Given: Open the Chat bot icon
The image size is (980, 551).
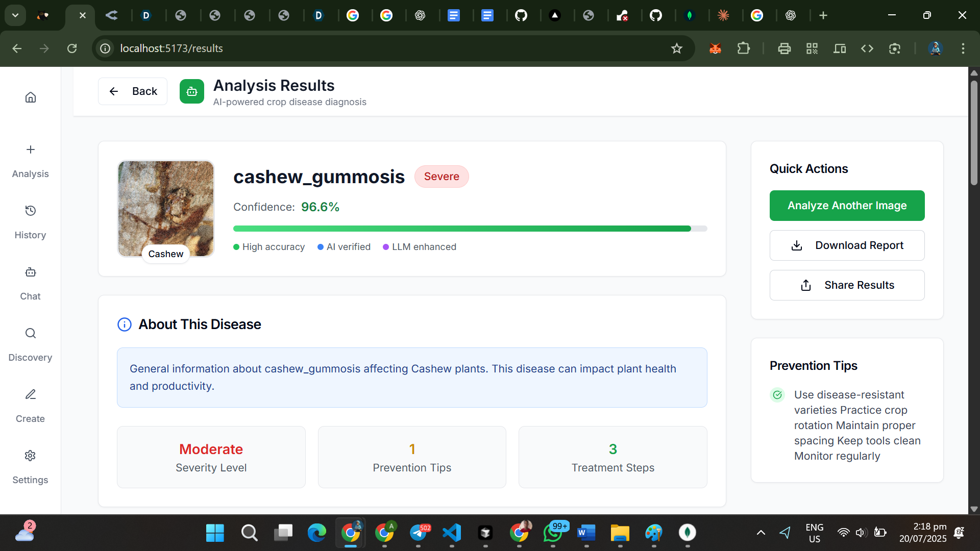Looking at the screenshot, I should [x=31, y=272].
